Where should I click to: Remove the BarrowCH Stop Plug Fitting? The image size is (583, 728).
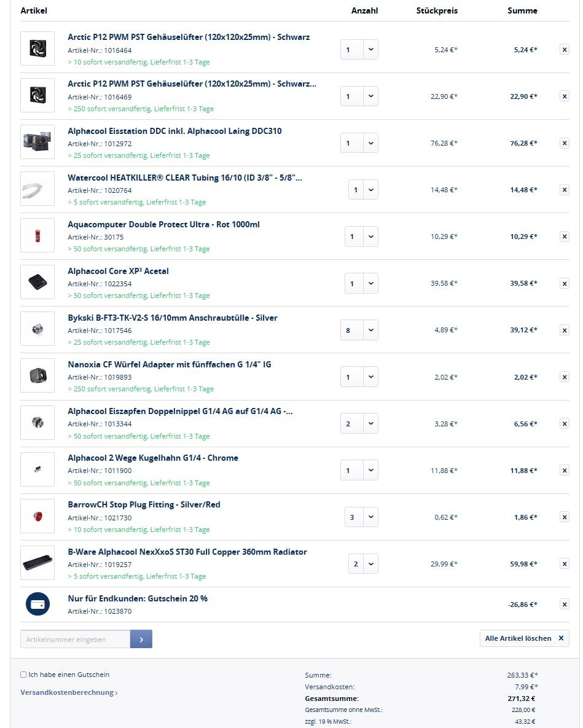564,517
